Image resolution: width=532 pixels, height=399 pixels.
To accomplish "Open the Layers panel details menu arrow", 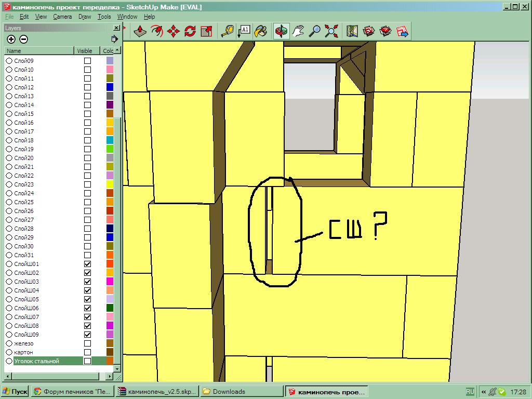I will 114,39.
